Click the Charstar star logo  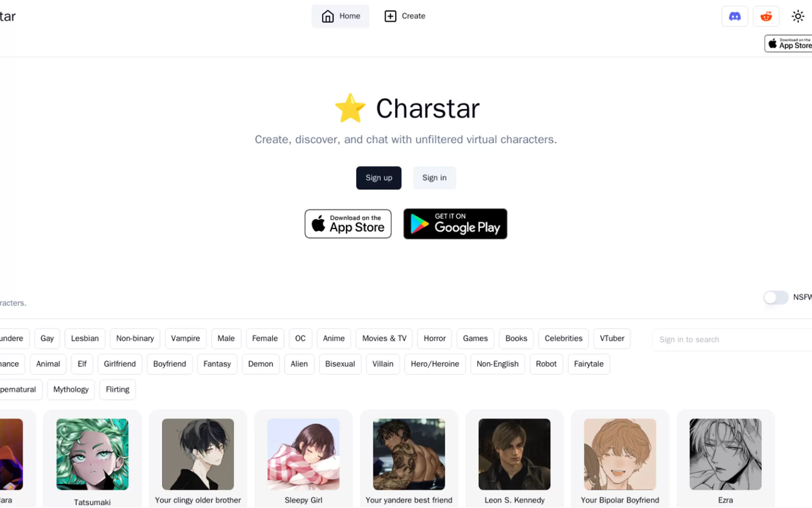(350, 108)
